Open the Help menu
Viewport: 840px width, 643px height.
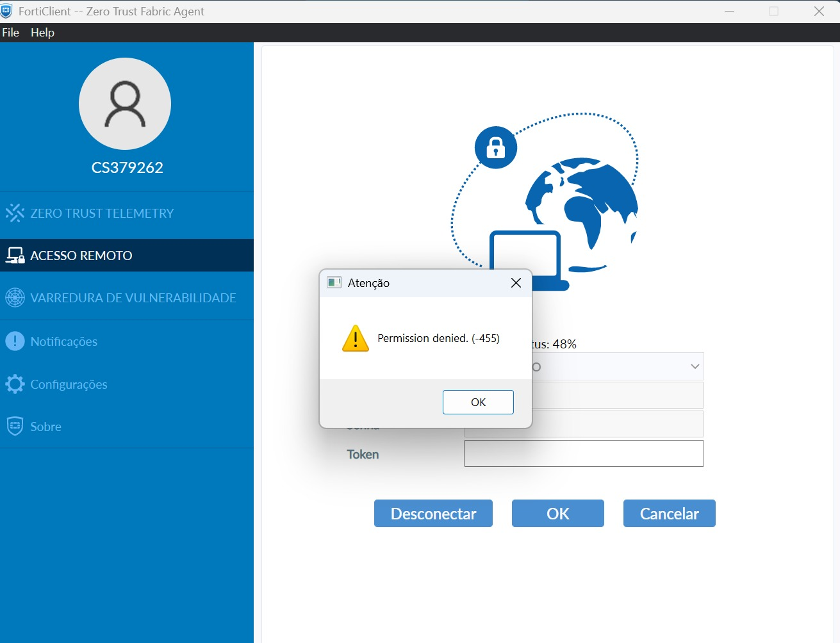point(42,33)
